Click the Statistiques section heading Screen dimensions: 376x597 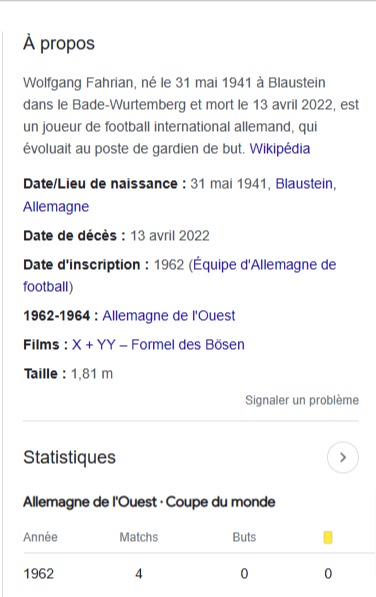click(x=69, y=457)
